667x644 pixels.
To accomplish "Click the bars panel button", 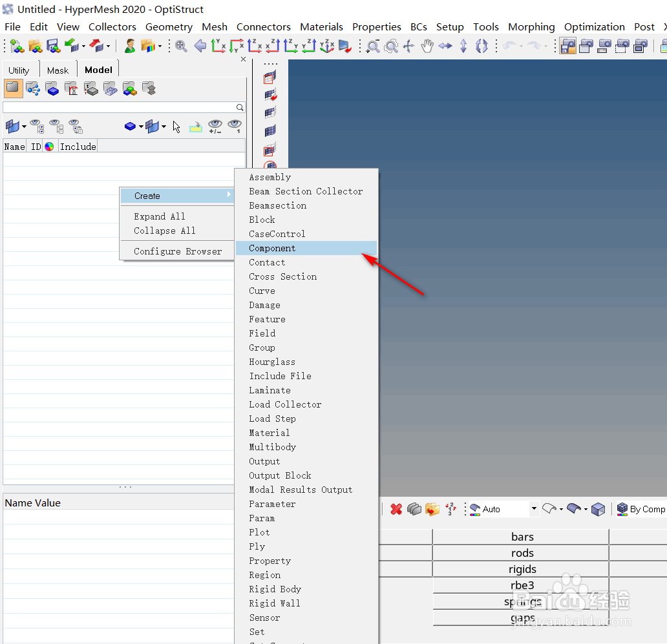I will click(x=521, y=537).
